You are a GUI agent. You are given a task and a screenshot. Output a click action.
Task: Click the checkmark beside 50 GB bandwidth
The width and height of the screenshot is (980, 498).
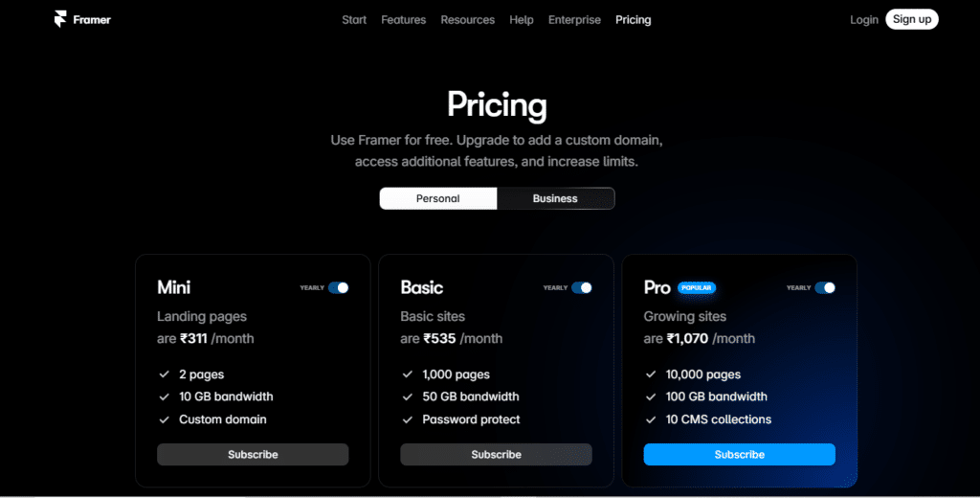tap(408, 396)
